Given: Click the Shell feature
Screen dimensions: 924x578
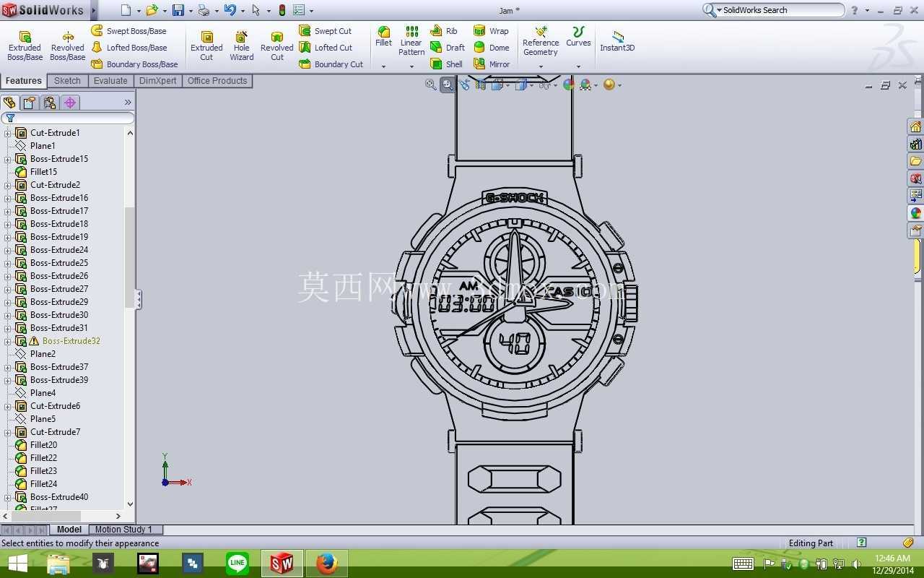Looking at the screenshot, I should (x=447, y=64).
